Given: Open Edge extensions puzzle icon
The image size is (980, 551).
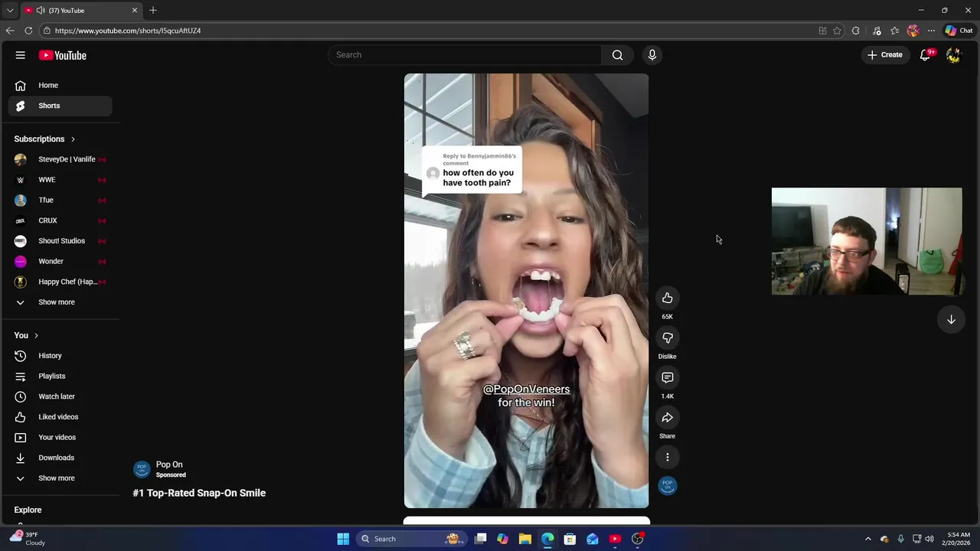Looking at the screenshot, I should click(855, 31).
